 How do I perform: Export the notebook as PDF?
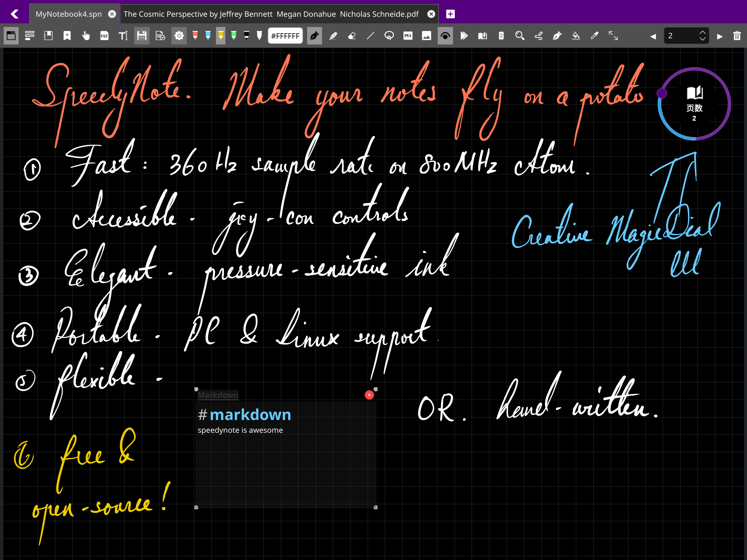click(x=104, y=35)
